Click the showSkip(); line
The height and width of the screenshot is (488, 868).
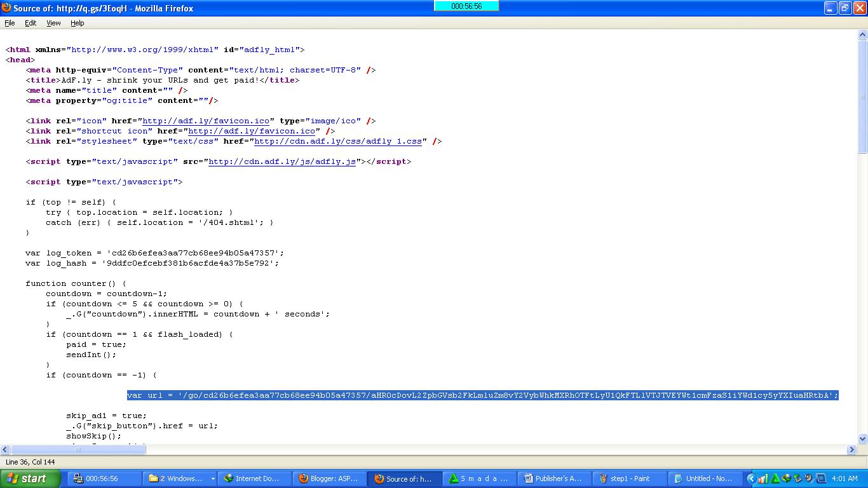[94, 436]
